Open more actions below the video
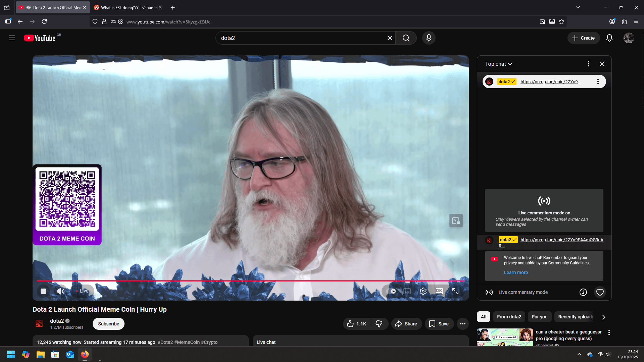Viewport: 644px width, 362px height. tap(463, 324)
